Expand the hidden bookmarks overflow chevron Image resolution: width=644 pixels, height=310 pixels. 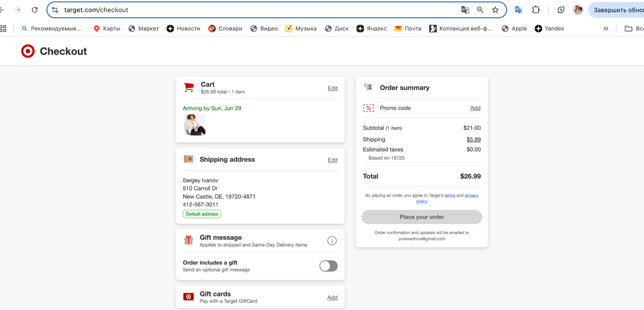coord(606,29)
